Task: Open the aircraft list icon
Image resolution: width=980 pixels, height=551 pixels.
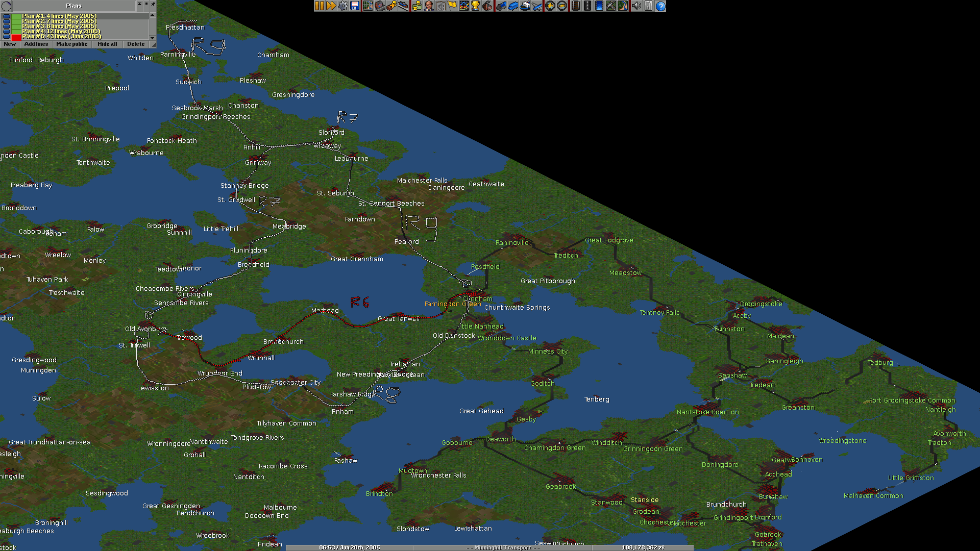Action: tap(536, 6)
